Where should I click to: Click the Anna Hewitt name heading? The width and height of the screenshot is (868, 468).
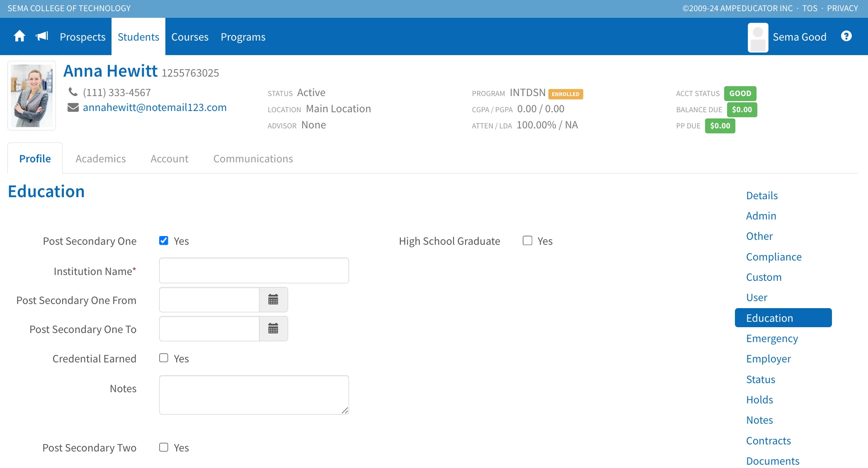click(x=110, y=71)
